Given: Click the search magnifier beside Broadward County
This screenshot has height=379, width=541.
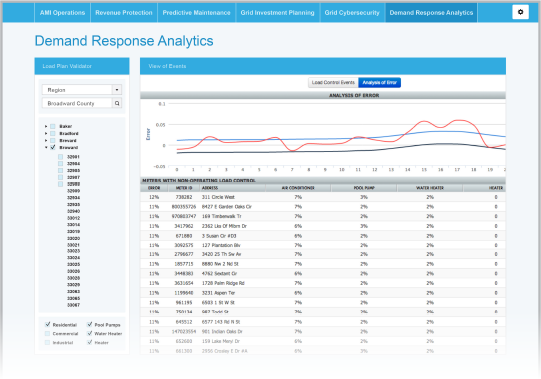Looking at the screenshot, I should click(x=117, y=103).
